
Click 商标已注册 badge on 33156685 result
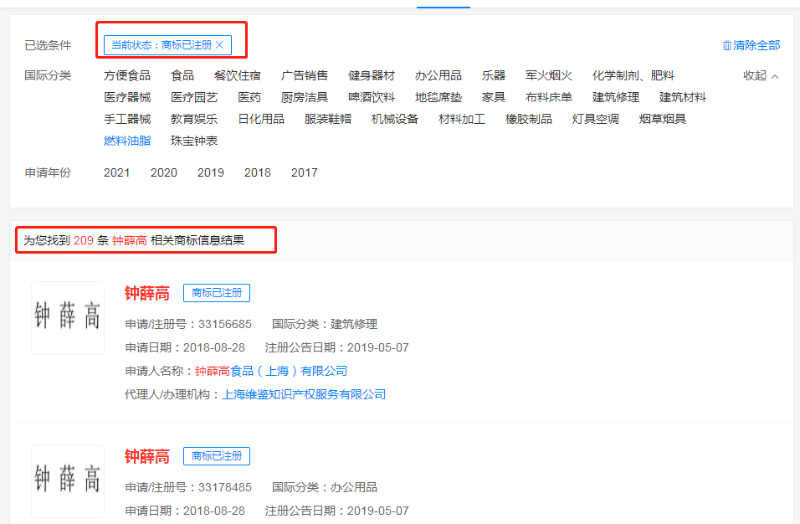[216, 293]
